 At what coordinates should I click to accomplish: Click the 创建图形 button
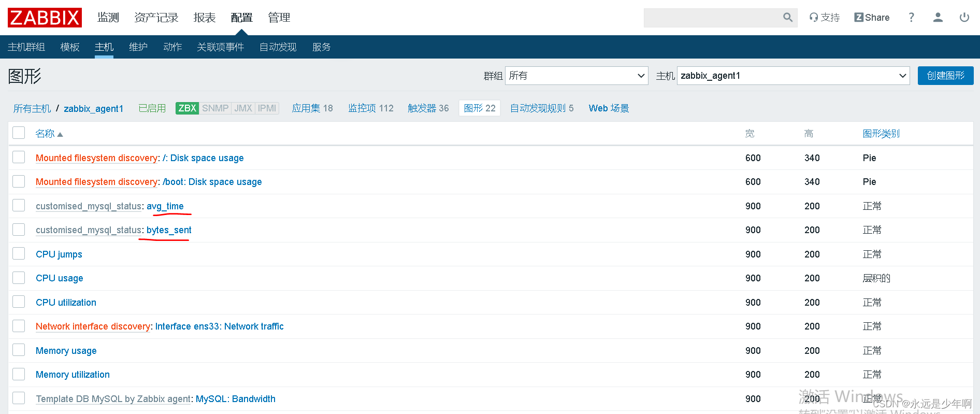945,76
